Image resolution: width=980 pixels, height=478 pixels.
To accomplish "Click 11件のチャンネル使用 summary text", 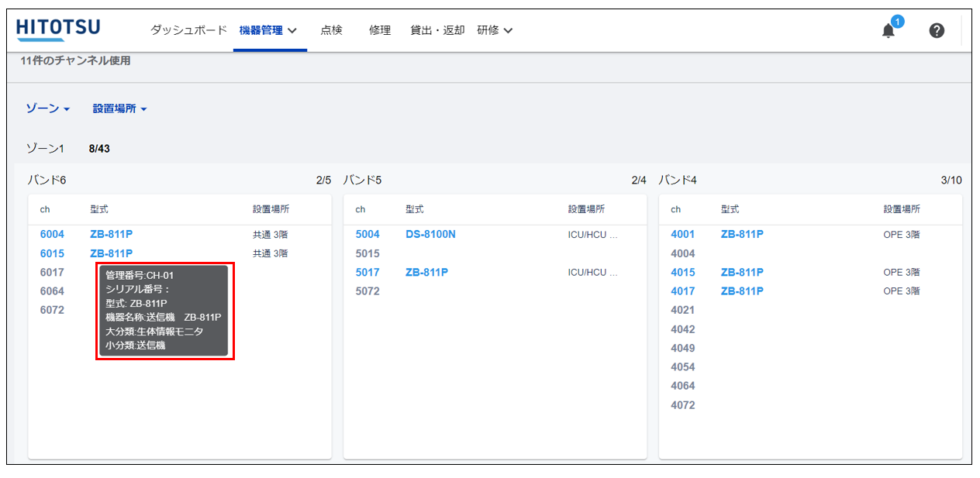I will click(x=76, y=60).
